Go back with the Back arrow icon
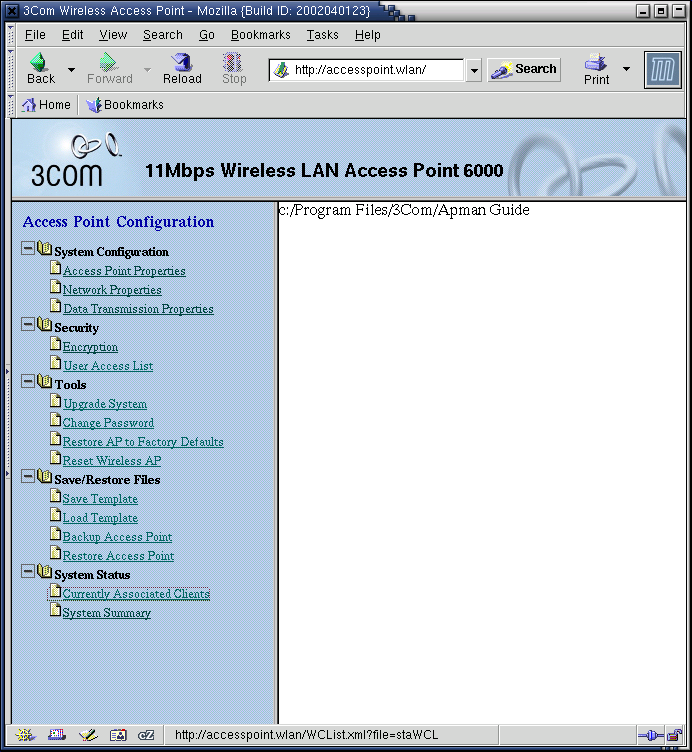Viewport: 692px width, 752px height. point(38,62)
